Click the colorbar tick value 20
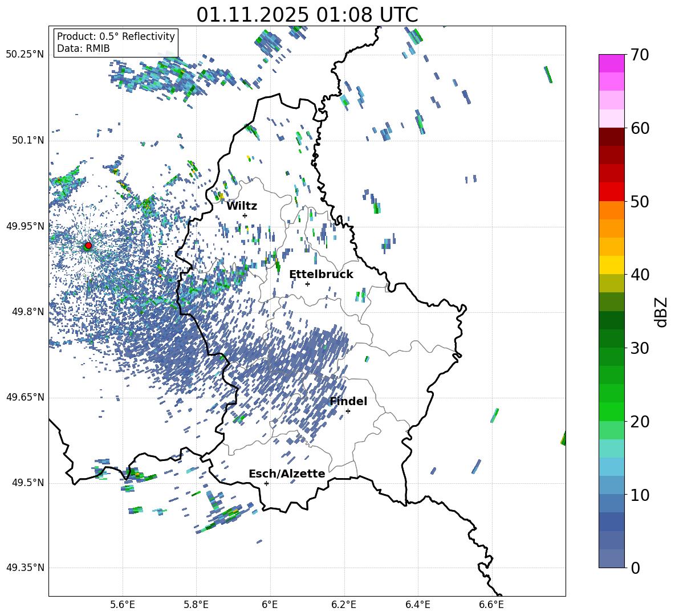Viewport: 675px width, 616px height. point(639,422)
